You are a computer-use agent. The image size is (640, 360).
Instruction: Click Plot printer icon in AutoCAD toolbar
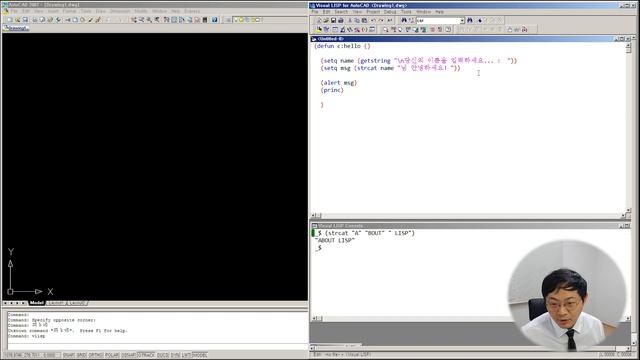coord(35,20)
